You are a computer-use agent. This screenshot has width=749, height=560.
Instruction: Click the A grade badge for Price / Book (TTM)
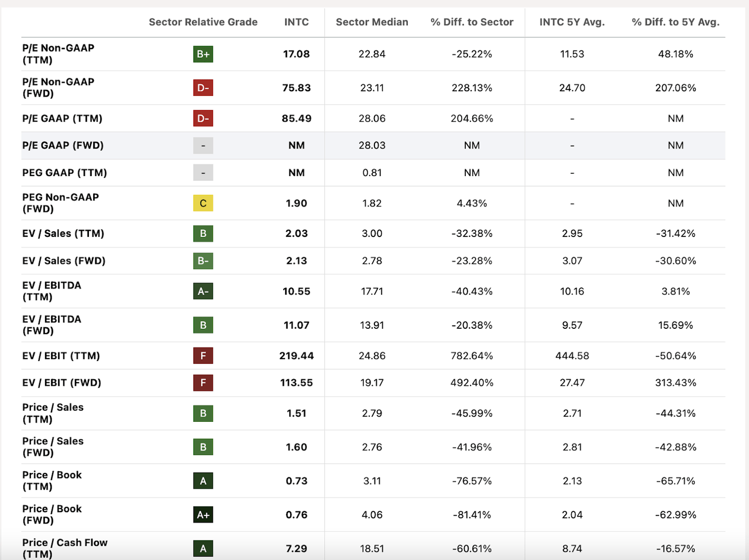click(203, 481)
